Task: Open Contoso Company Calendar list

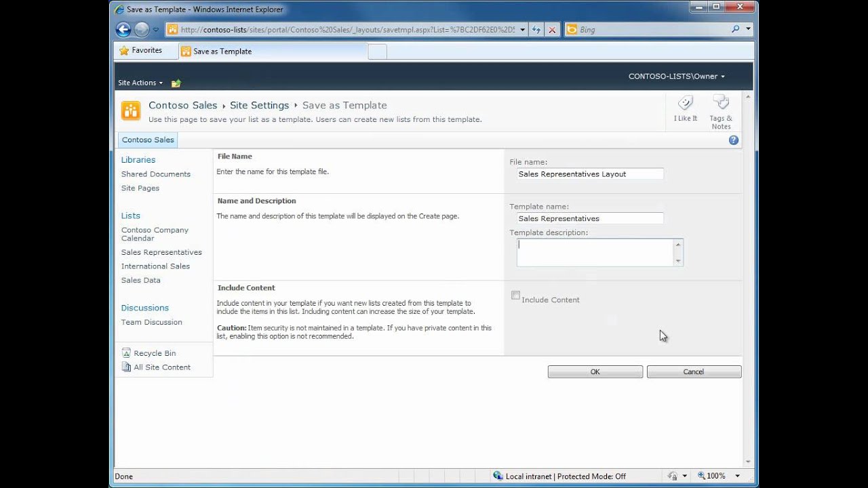Action: 155,234
